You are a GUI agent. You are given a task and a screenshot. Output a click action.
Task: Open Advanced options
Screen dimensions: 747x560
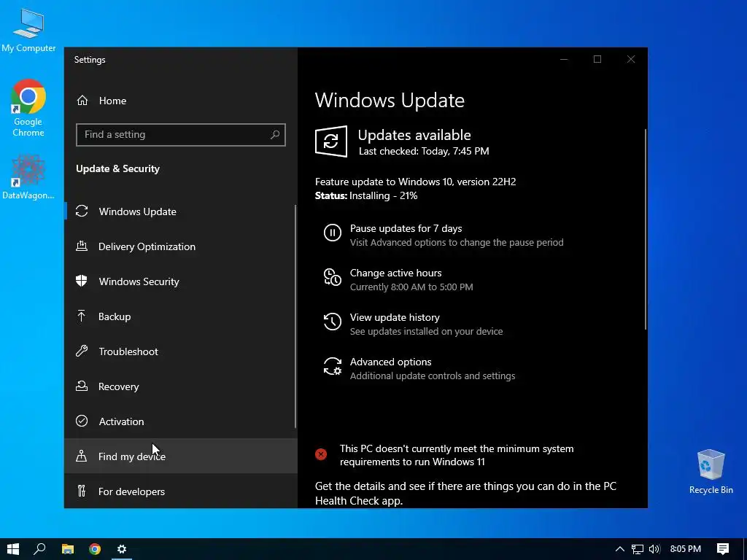391,362
